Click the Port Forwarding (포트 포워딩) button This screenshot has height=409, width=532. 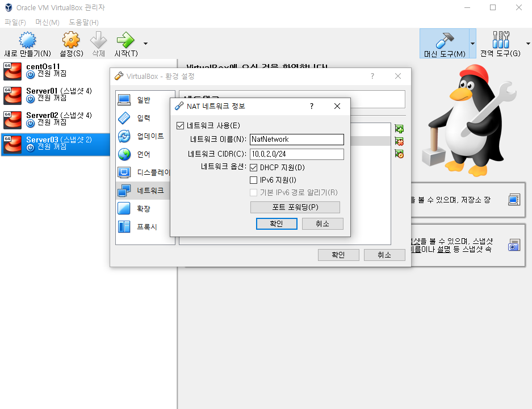(x=295, y=207)
